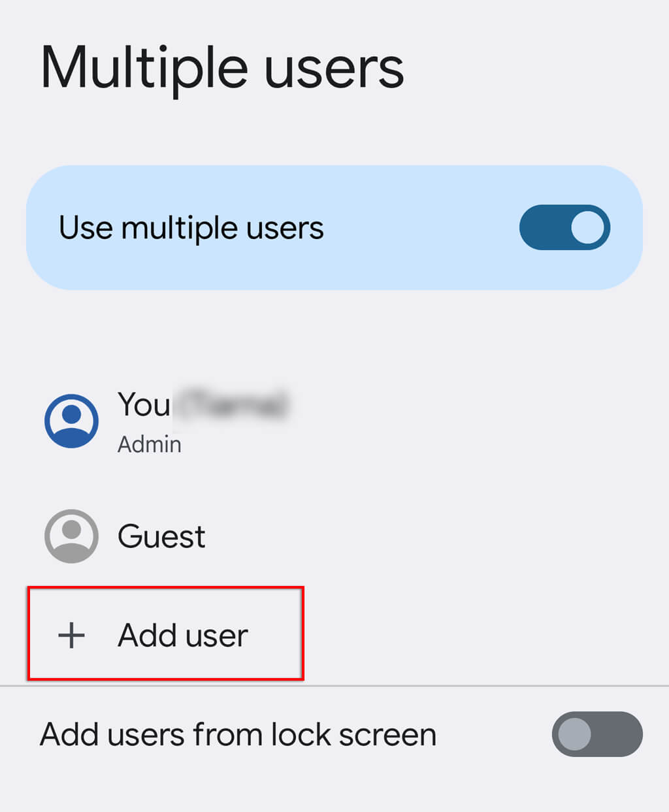Screen dimensions: 669x812
Task: Select the head silhouette in the Guest avatar
Action: (x=71, y=528)
